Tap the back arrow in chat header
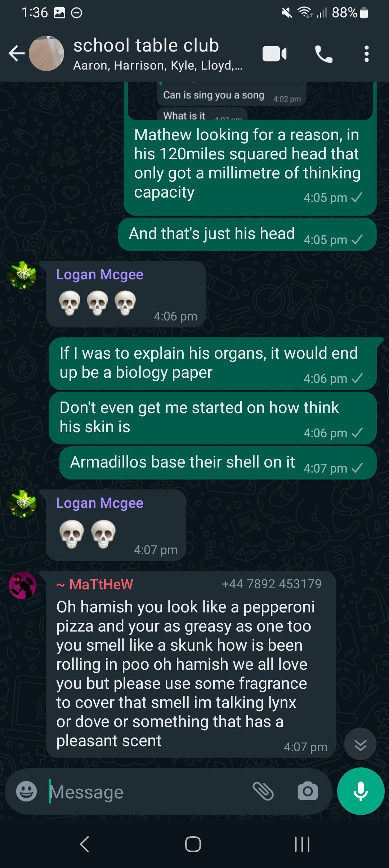Image resolution: width=389 pixels, height=868 pixels. (x=17, y=54)
